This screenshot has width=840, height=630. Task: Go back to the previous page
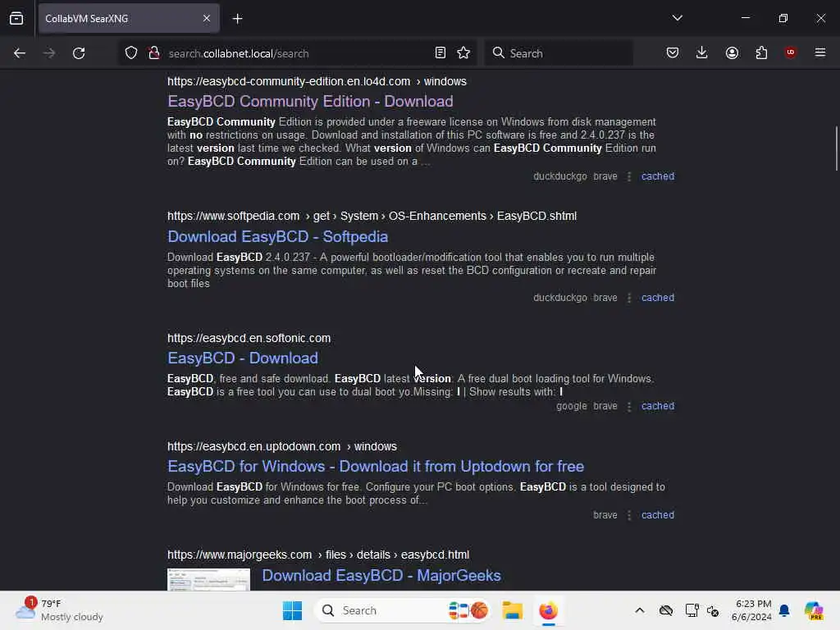[20, 53]
